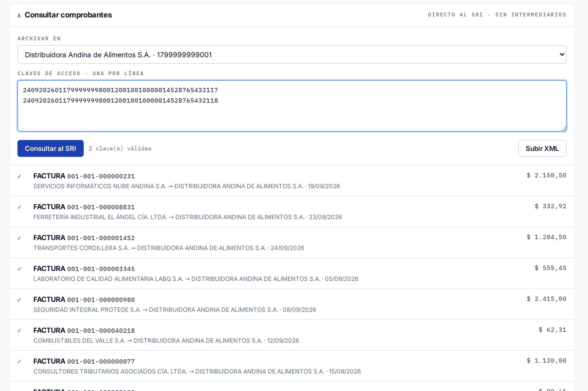
Task: Select invoice title FACTURA 001-001-000000231
Action: point(84,176)
